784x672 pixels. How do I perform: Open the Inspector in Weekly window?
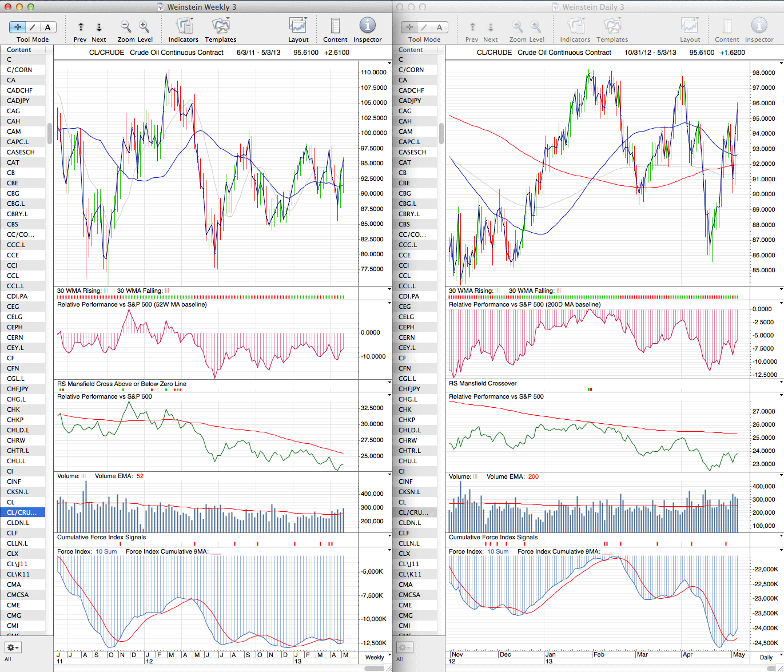point(367,26)
